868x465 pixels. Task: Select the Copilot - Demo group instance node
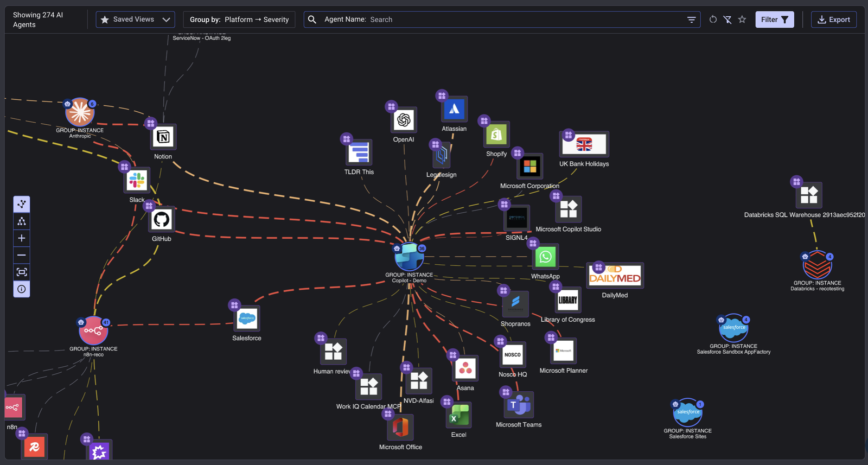tap(410, 257)
